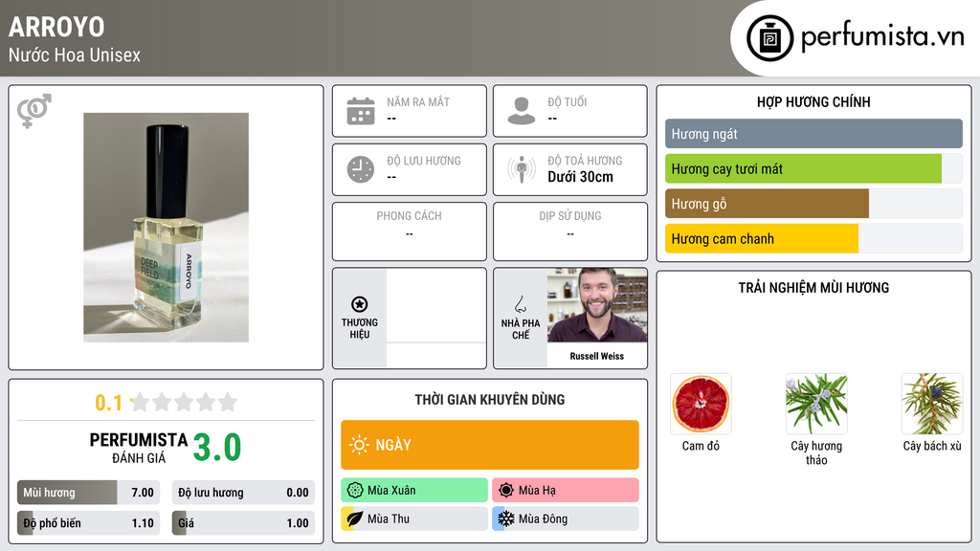Click the Perfumista 3.0 rating score
Viewport: 980px width, 551px height.
(x=217, y=448)
